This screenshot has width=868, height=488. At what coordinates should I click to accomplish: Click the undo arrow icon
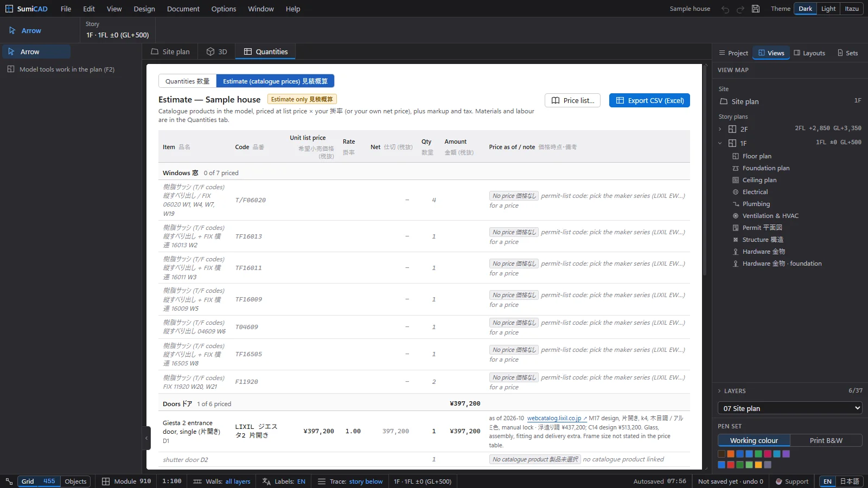725,9
